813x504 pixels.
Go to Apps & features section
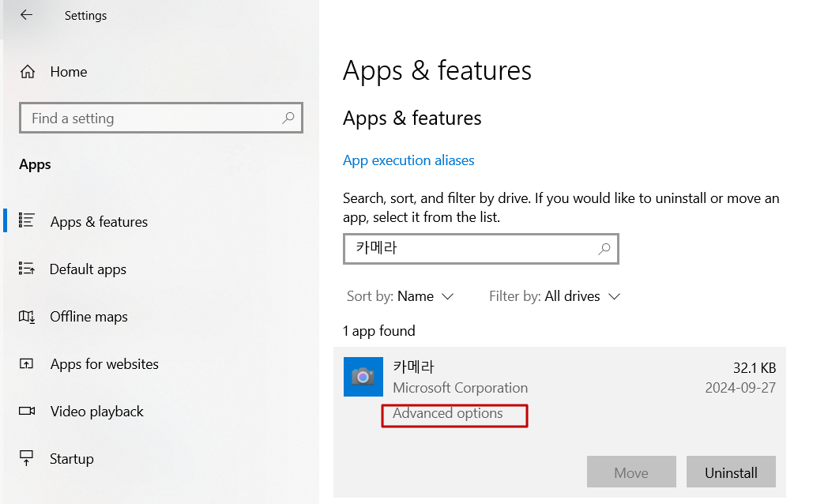point(99,221)
